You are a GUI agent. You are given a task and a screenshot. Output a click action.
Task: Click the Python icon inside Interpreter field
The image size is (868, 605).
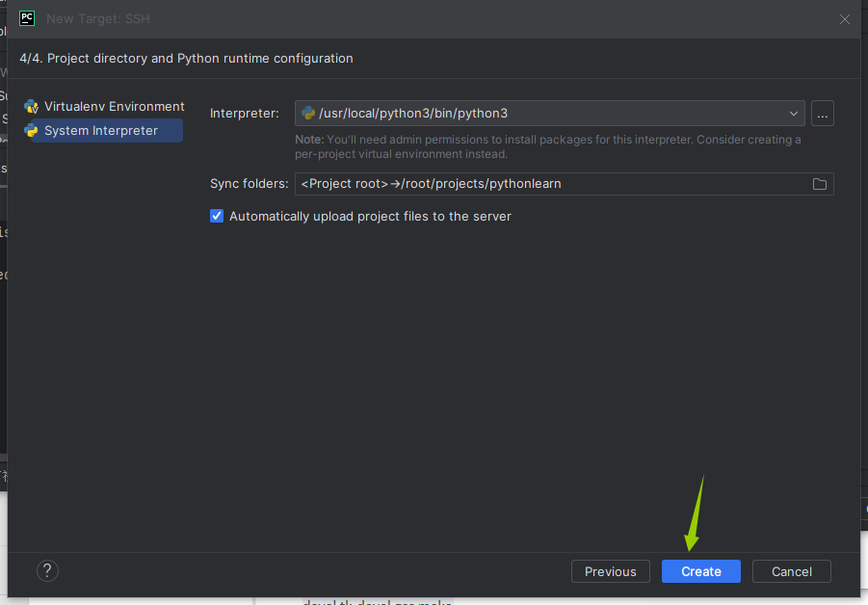[308, 114]
